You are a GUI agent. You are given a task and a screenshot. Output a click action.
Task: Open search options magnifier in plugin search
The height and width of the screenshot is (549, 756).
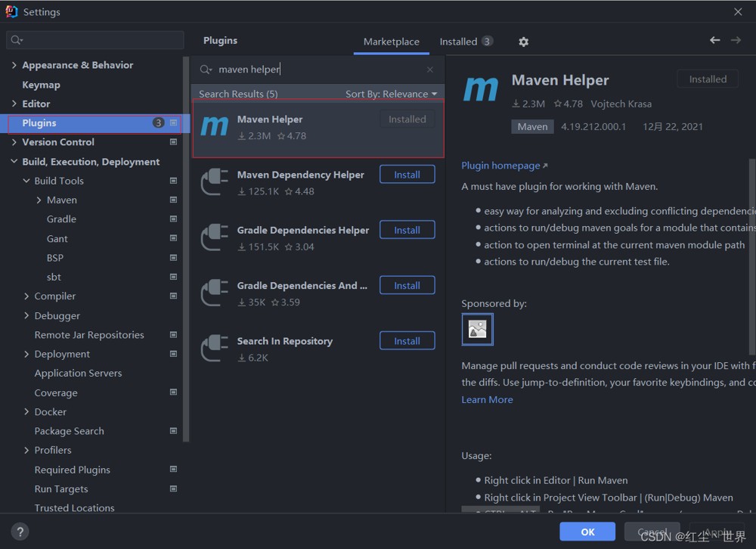point(206,70)
